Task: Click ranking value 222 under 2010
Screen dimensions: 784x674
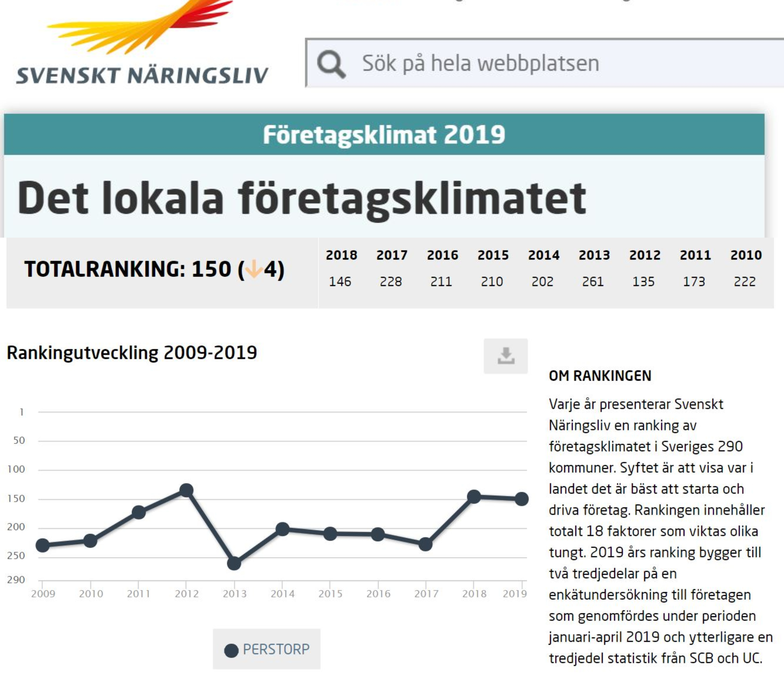Action: (x=744, y=282)
